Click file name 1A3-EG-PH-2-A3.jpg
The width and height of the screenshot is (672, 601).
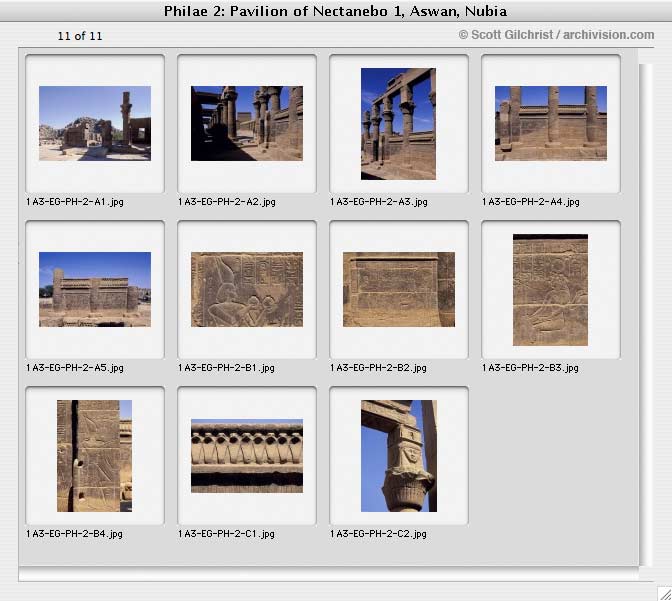(379, 201)
